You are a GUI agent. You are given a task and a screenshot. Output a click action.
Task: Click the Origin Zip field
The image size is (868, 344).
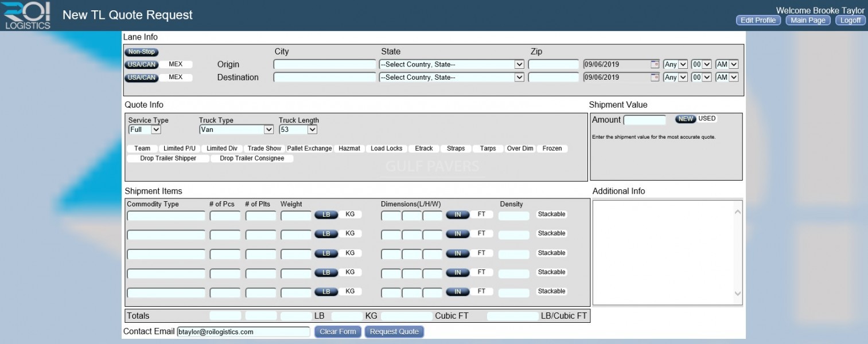pos(554,64)
